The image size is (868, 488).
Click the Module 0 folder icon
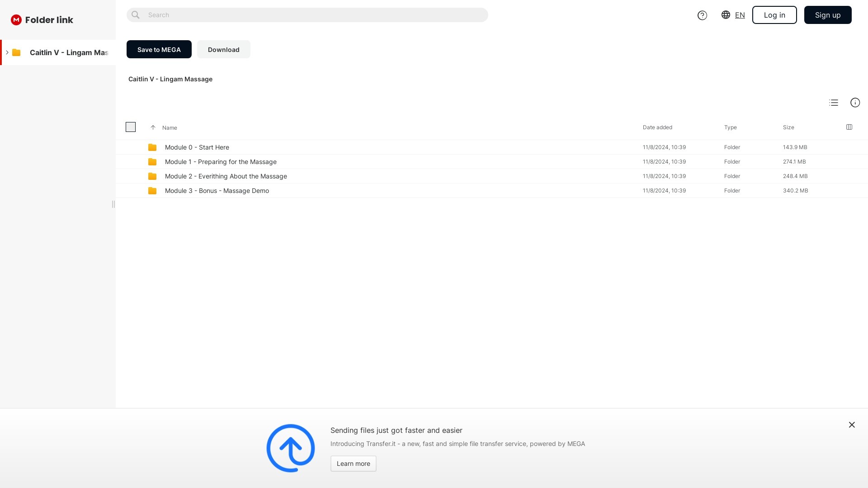152,147
